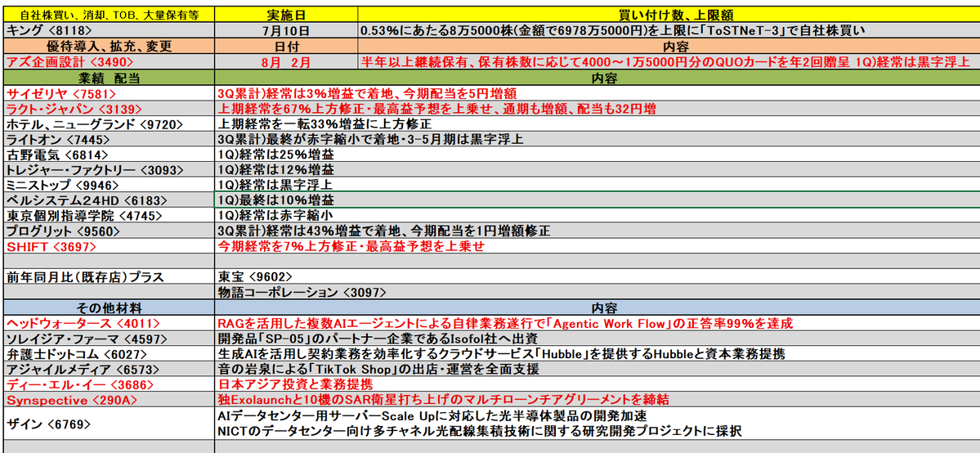Click the active cell '1Q)最終は10%増益'

pos(597,200)
